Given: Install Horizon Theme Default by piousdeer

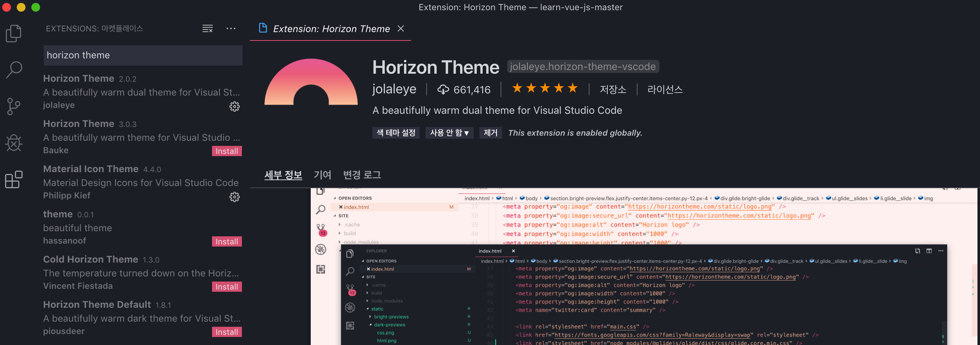Looking at the screenshot, I should [x=227, y=332].
